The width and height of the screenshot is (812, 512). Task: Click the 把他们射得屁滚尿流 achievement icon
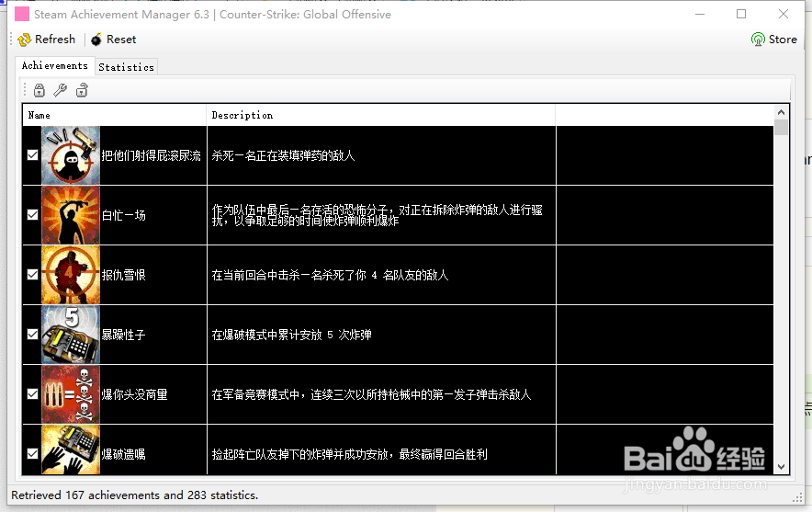coord(71,155)
